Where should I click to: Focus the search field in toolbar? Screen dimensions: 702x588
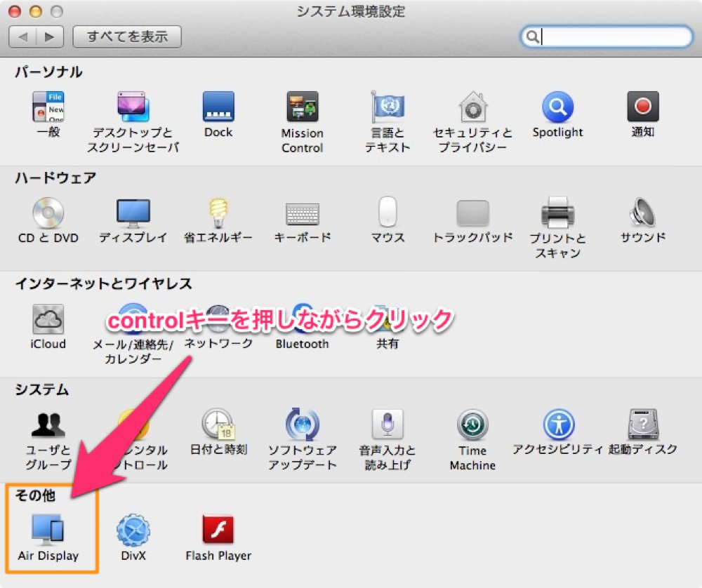click(607, 36)
